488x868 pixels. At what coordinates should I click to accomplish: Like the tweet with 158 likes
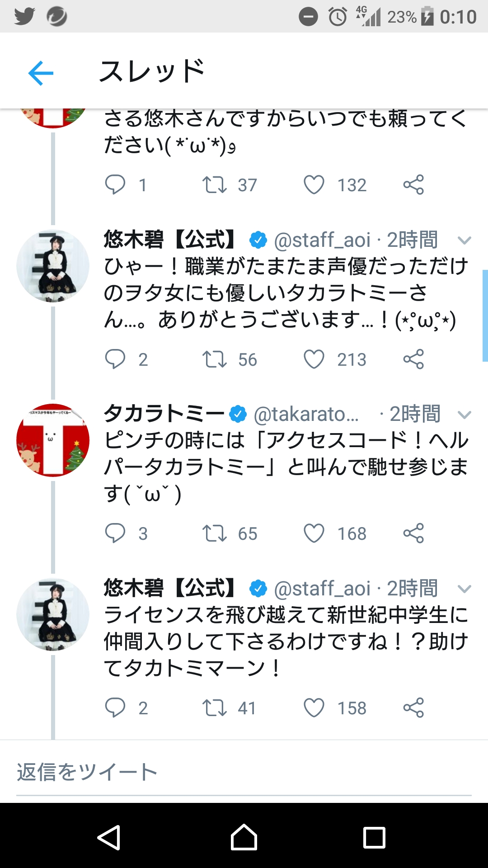(314, 708)
